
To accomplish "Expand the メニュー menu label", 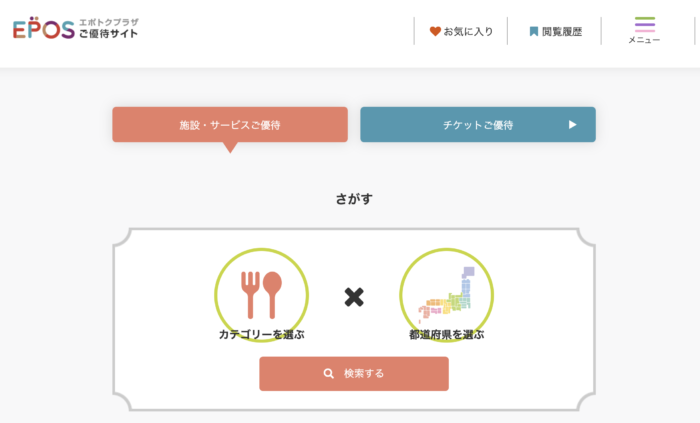I will tap(644, 40).
